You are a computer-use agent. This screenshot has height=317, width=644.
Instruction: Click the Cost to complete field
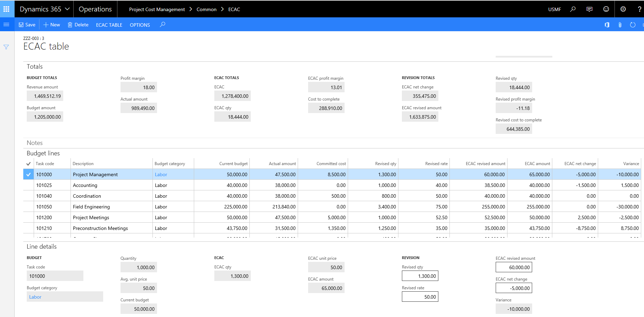(326, 108)
